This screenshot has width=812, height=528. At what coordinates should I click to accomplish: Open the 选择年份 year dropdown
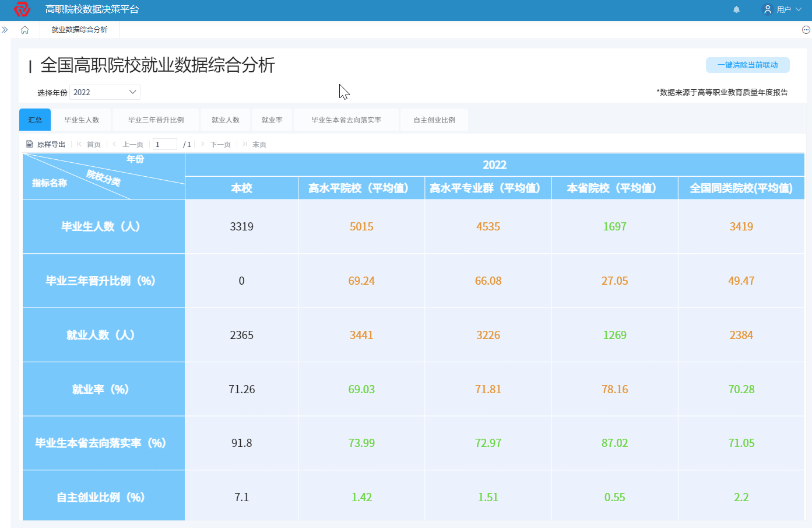click(x=104, y=92)
